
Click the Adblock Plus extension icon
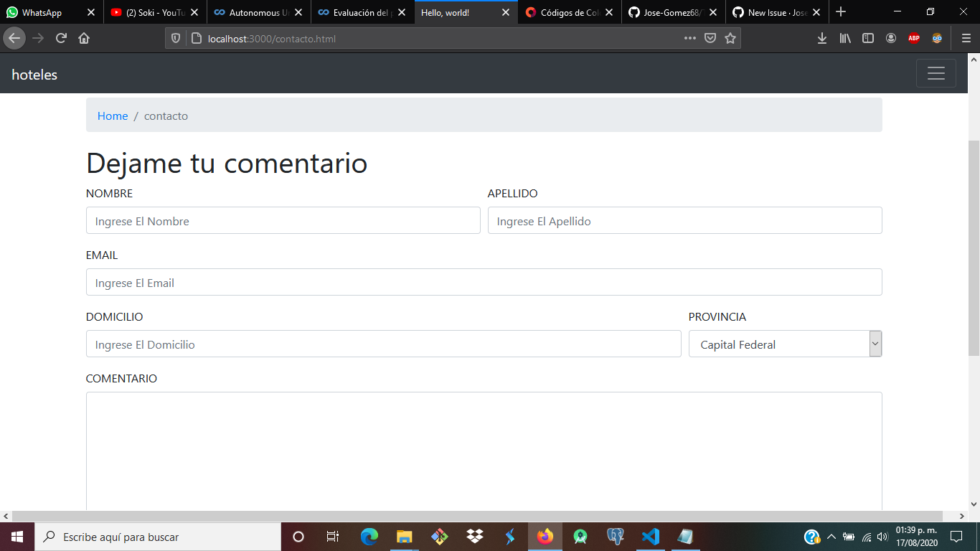pyautogui.click(x=914, y=38)
